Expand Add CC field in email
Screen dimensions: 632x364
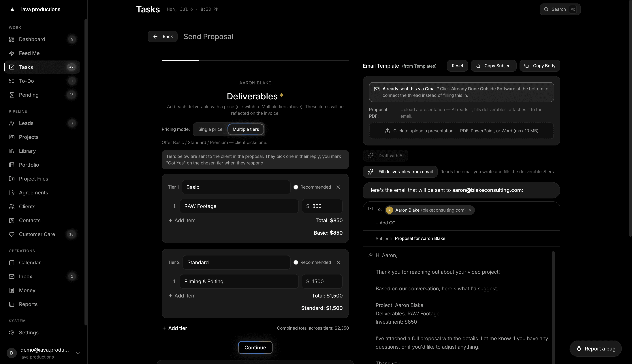click(x=385, y=223)
